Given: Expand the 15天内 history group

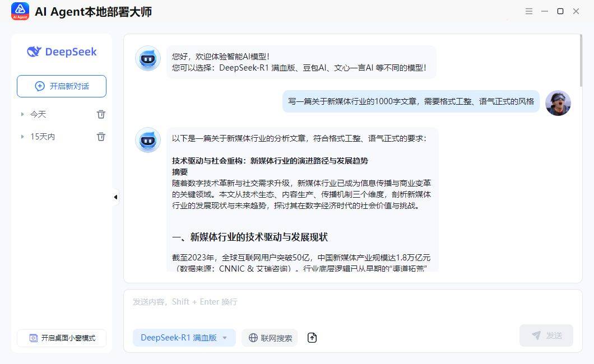Looking at the screenshot, I should 22,137.
